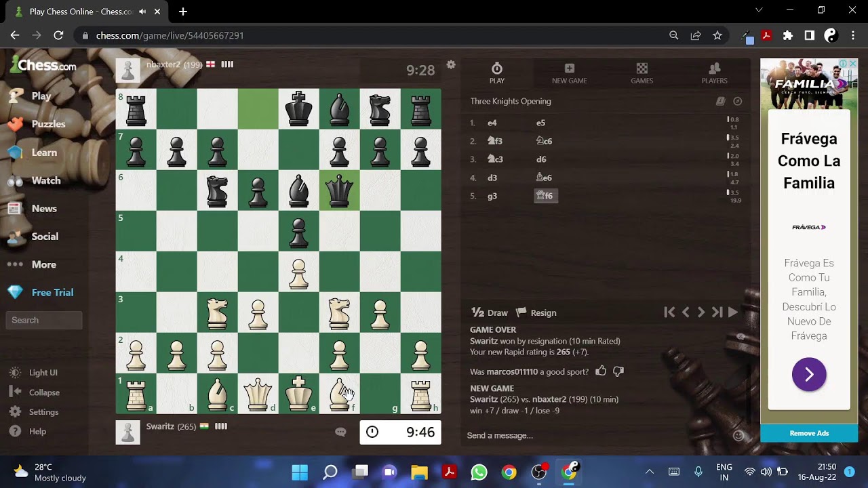The height and width of the screenshot is (488, 868).
Task: Open browser Extensions puzzle icon
Action: point(788,35)
